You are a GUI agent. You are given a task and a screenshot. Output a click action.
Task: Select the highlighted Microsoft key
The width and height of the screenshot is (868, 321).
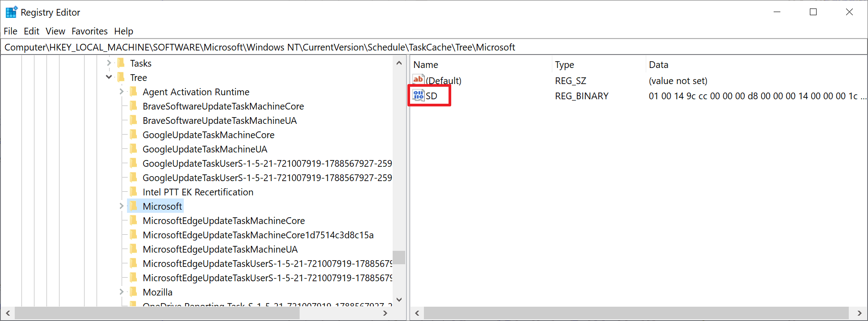click(162, 207)
